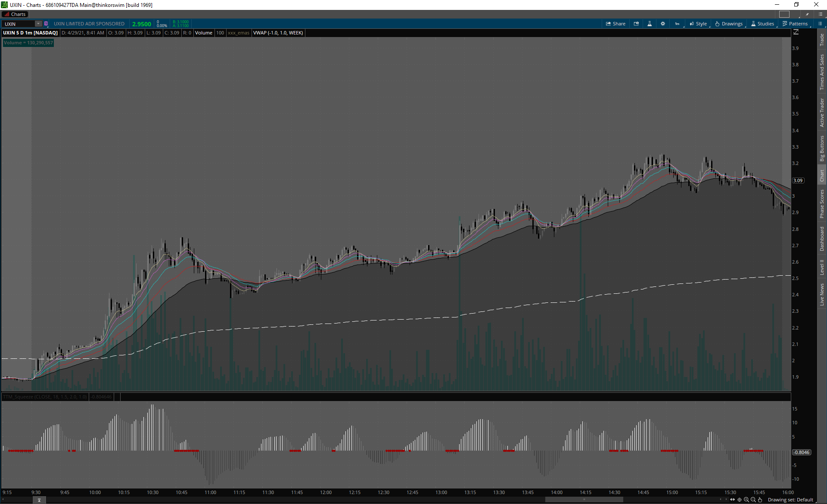Open the Active Trader side tab
This screenshot has height=504, width=827.
pyautogui.click(x=822, y=112)
